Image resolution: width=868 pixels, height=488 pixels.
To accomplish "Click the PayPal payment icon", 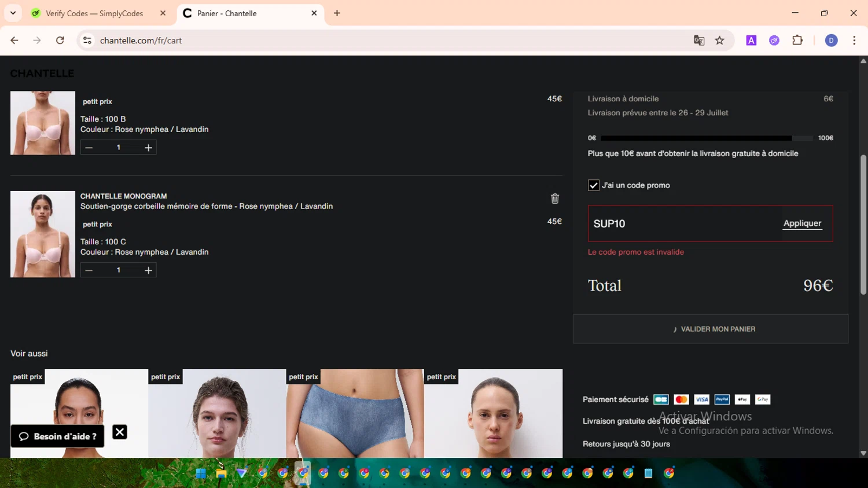I will 722,399.
